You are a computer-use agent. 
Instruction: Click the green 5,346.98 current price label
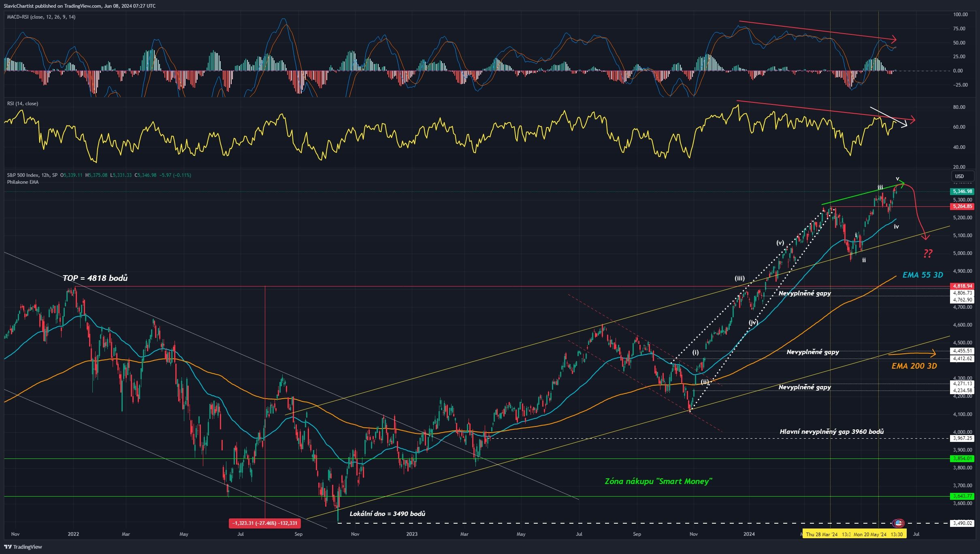point(962,191)
